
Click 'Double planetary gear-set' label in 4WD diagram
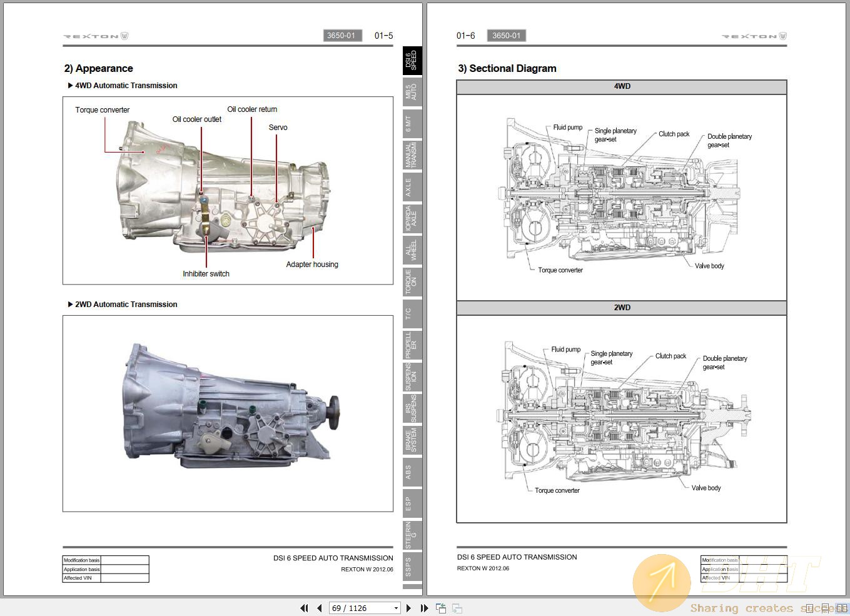pos(729,141)
